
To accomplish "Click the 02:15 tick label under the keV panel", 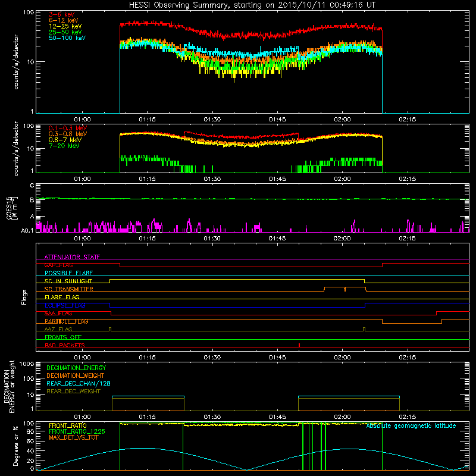I will click(x=407, y=120).
